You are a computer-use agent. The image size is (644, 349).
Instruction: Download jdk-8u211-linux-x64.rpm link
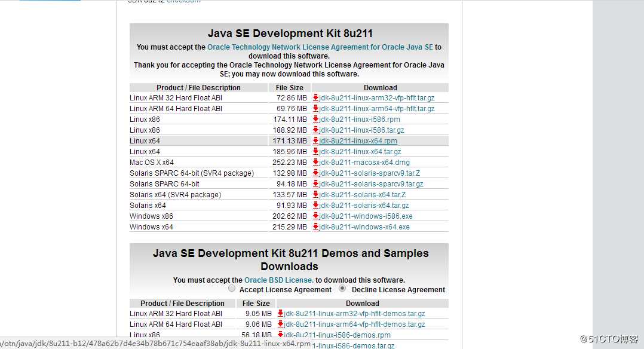[x=358, y=140]
